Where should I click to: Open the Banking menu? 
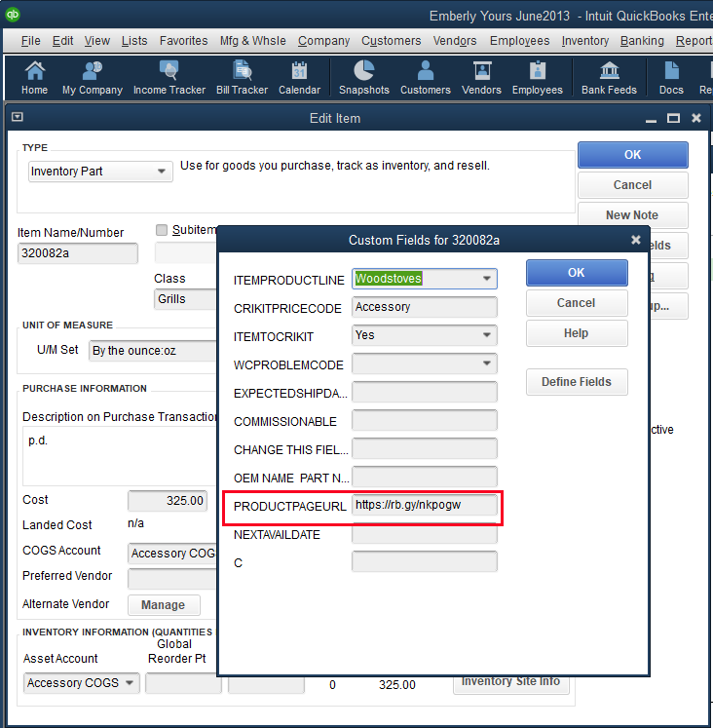642,41
